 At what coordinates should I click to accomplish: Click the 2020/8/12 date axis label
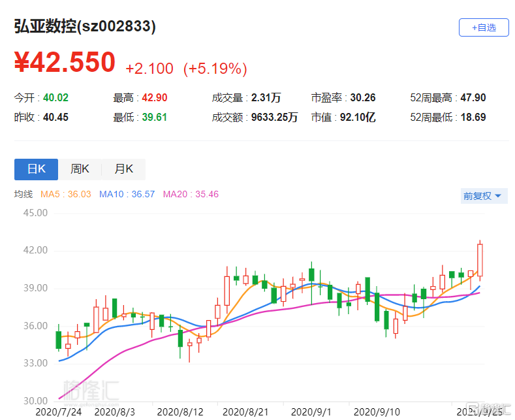180,412
